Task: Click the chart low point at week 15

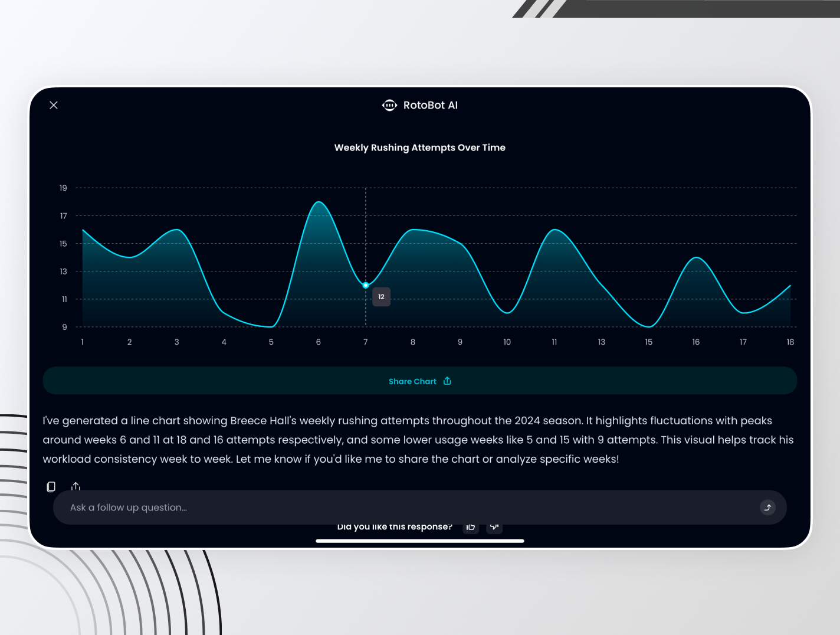Action: tap(648, 325)
